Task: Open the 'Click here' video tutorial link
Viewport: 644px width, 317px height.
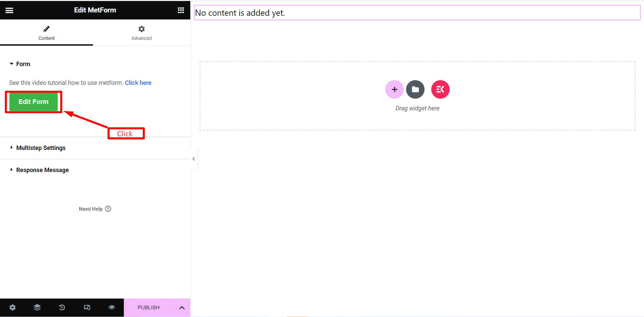Action: click(x=138, y=83)
